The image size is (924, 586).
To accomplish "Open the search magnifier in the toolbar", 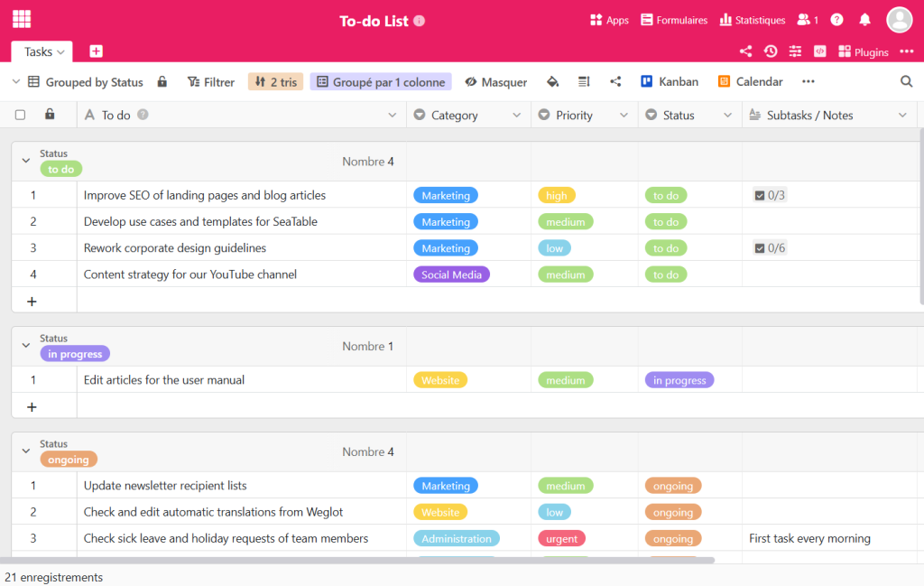I will point(906,81).
